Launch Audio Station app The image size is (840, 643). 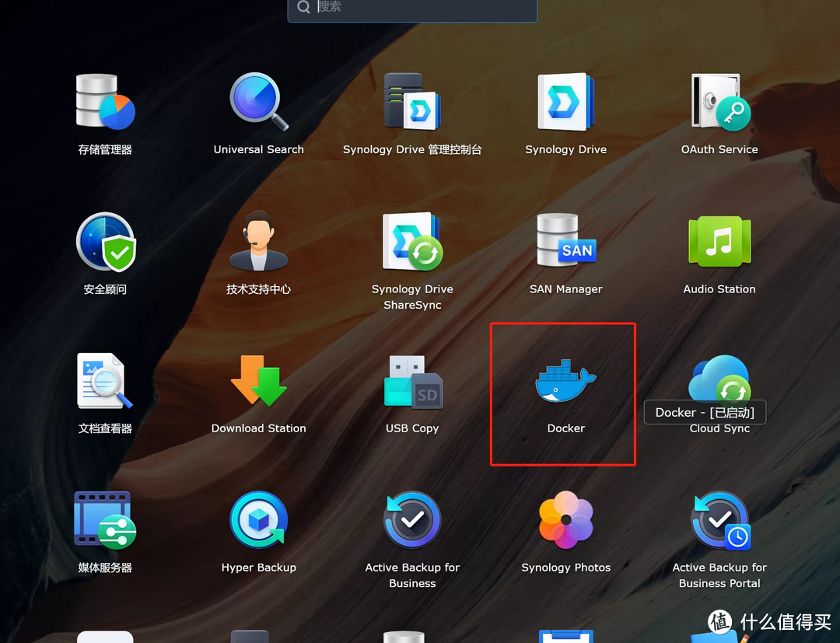[x=719, y=241]
